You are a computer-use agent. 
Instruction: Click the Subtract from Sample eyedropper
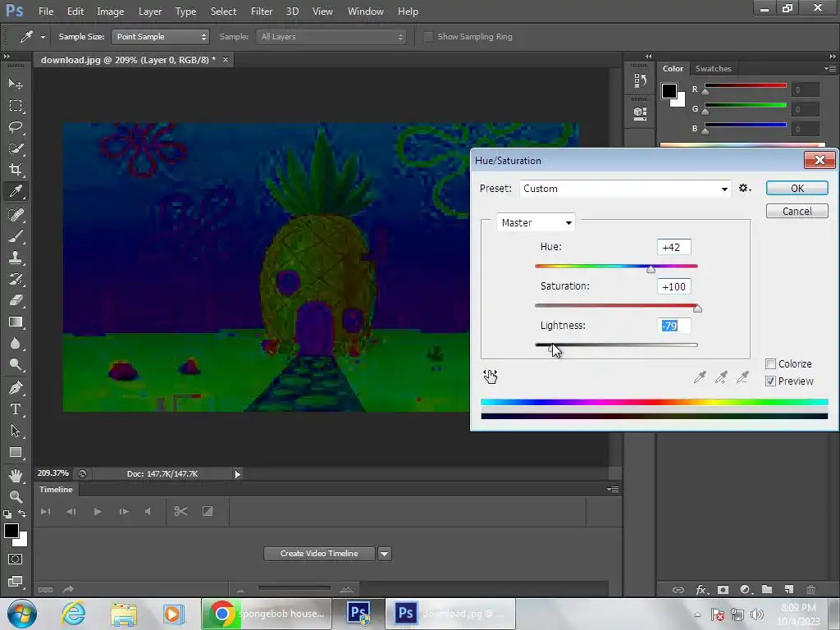point(742,377)
